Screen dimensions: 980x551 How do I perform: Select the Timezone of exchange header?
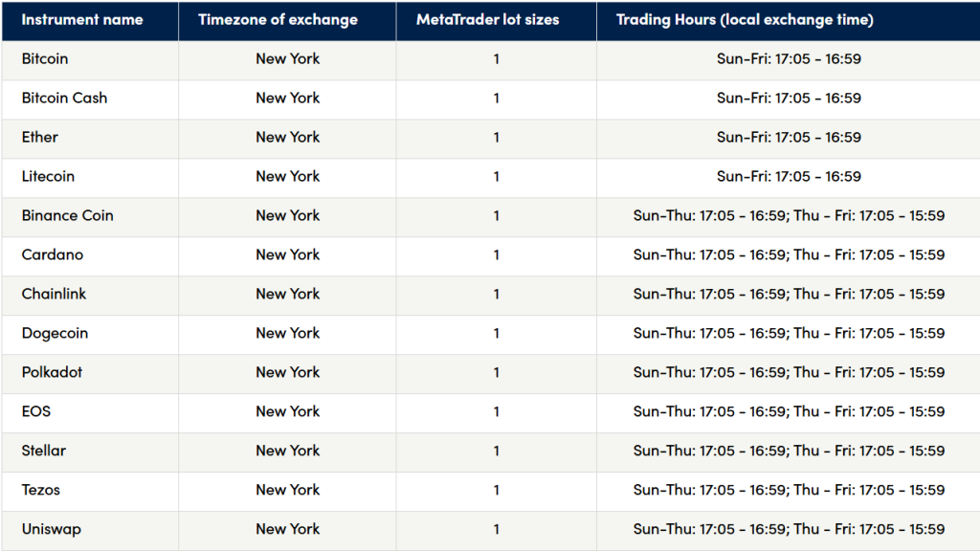coord(278,20)
